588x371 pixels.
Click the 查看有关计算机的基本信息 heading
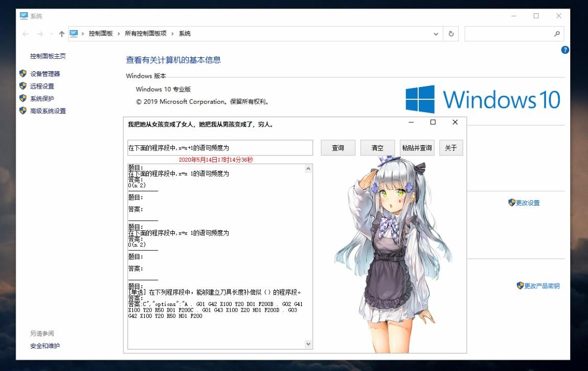click(173, 60)
